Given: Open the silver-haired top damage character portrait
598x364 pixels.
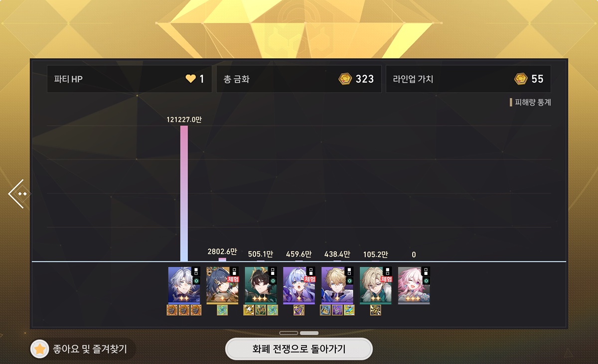Looking at the screenshot, I should [x=184, y=285].
